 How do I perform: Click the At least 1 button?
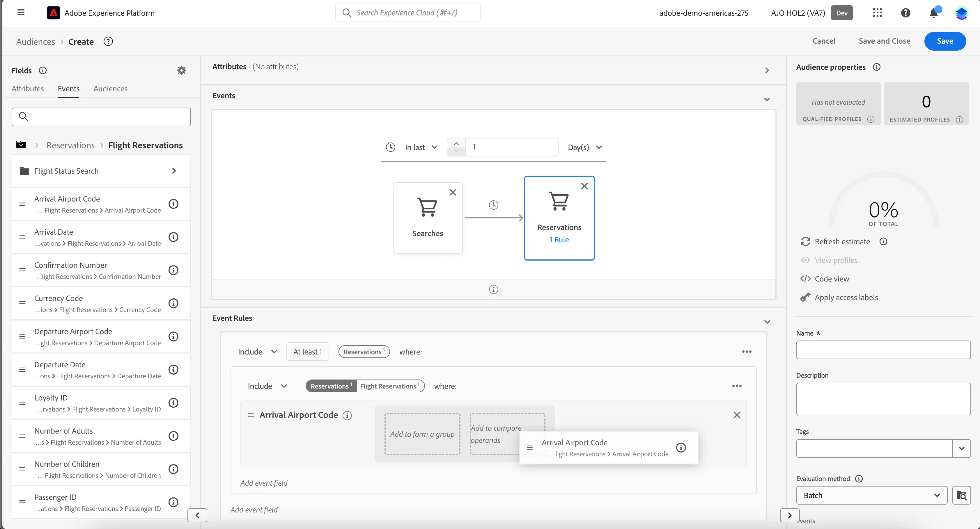coord(307,352)
